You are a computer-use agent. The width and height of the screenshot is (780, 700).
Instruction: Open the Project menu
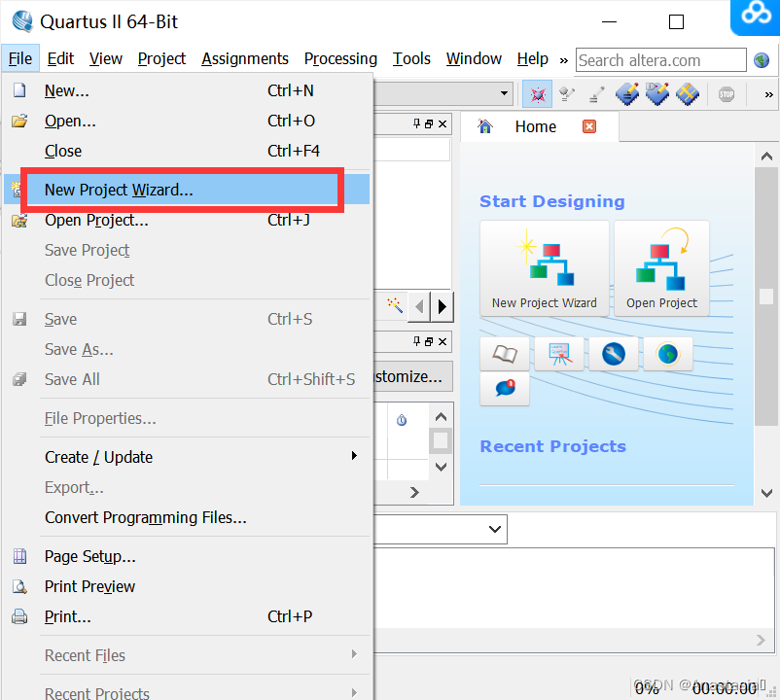pos(161,58)
